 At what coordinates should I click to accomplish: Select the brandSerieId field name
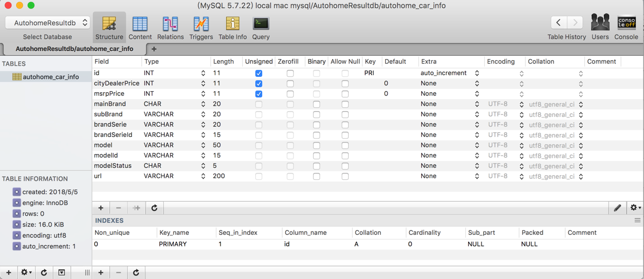(x=113, y=135)
